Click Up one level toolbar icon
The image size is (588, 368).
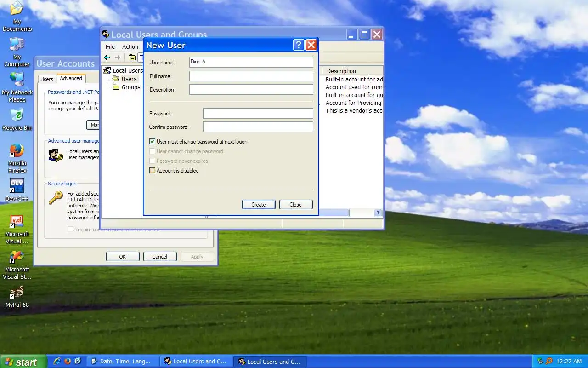(x=132, y=57)
